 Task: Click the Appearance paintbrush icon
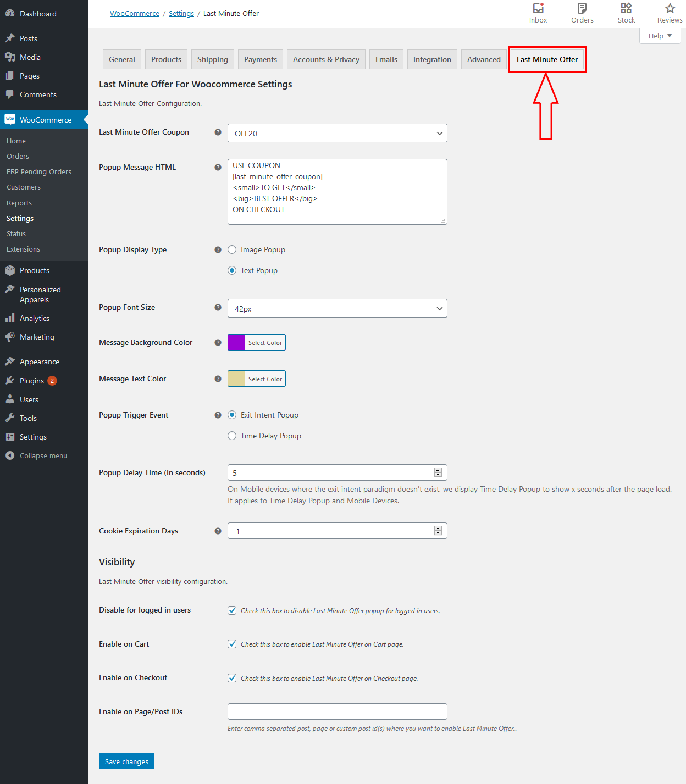pos(10,362)
